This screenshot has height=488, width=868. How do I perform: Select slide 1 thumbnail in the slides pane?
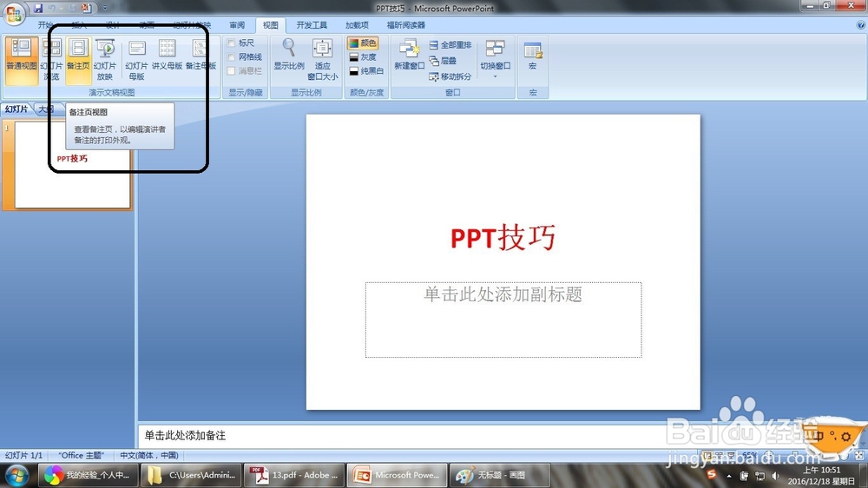[73, 165]
